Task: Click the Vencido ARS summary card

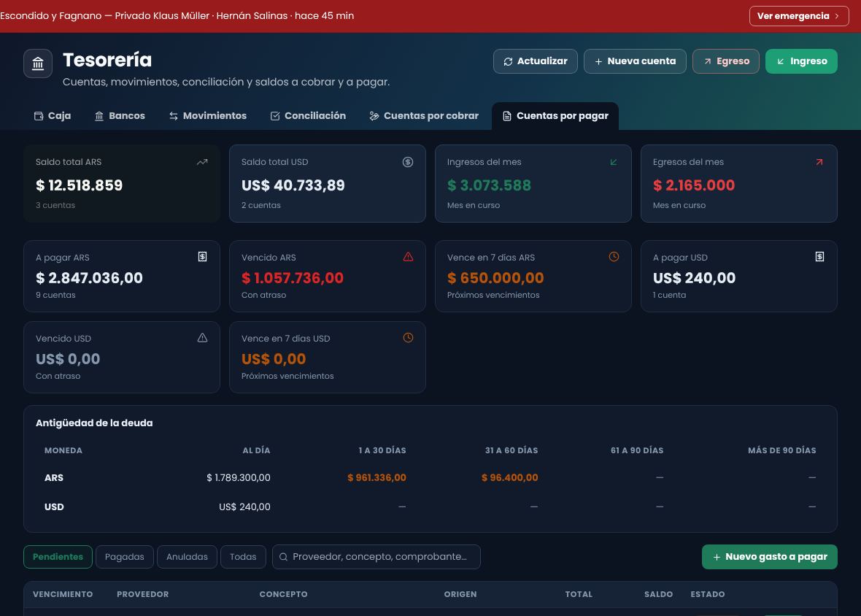Action: click(328, 276)
